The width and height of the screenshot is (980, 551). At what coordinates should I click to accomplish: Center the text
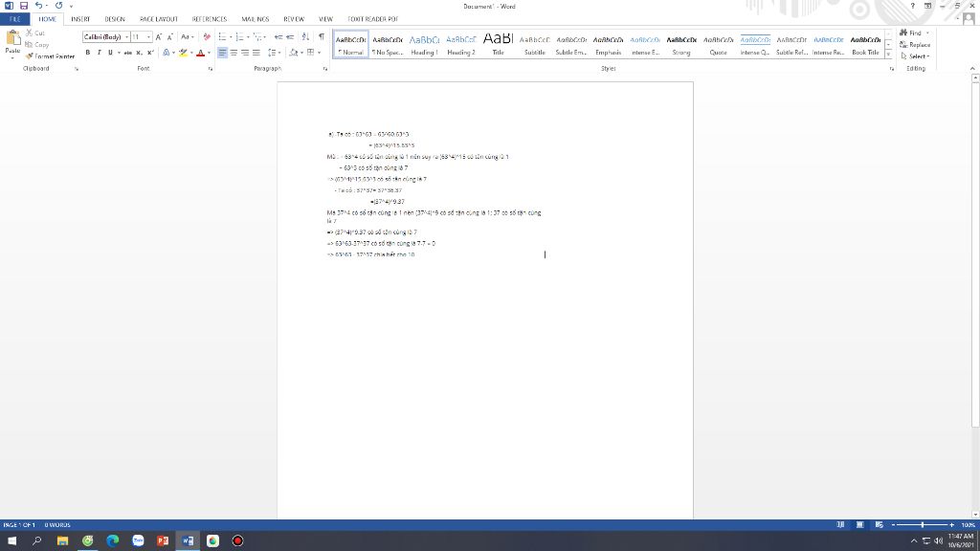pyautogui.click(x=234, y=53)
